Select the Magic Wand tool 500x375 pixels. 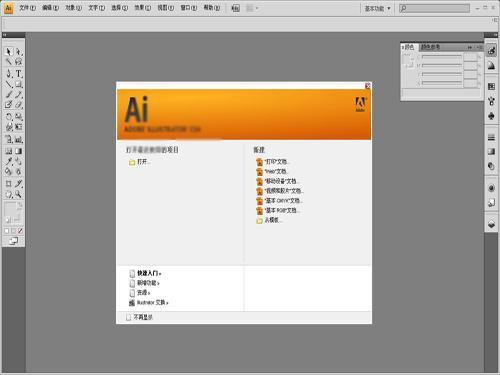[x=9, y=61]
